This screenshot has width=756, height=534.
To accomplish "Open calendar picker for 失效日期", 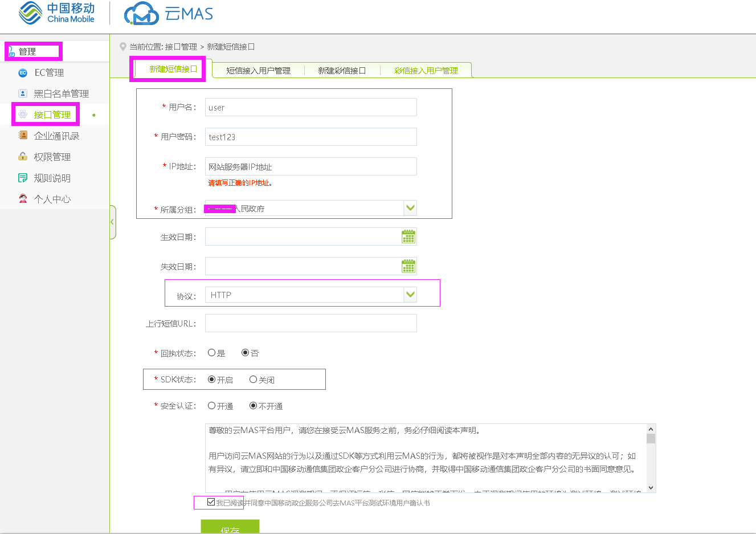I will pyautogui.click(x=408, y=267).
